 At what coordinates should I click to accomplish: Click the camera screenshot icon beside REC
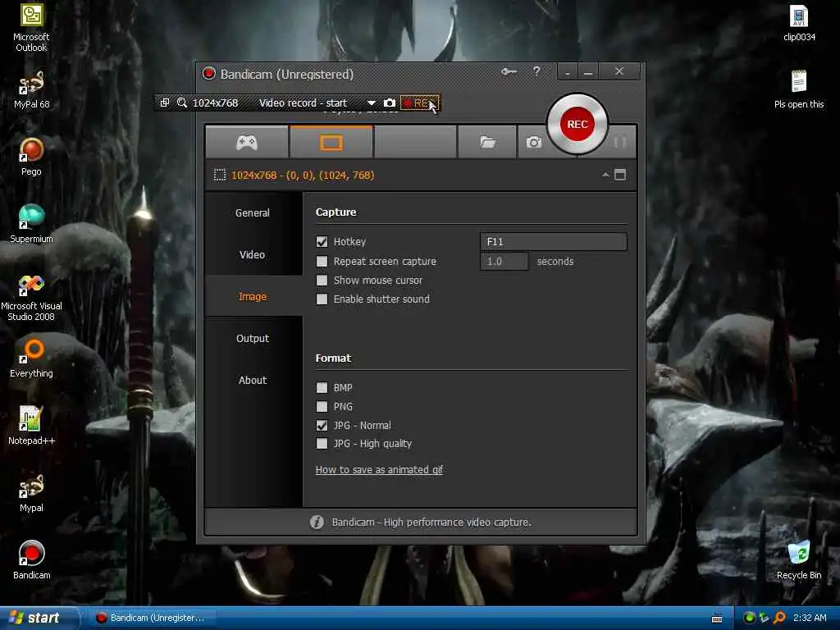click(x=533, y=142)
